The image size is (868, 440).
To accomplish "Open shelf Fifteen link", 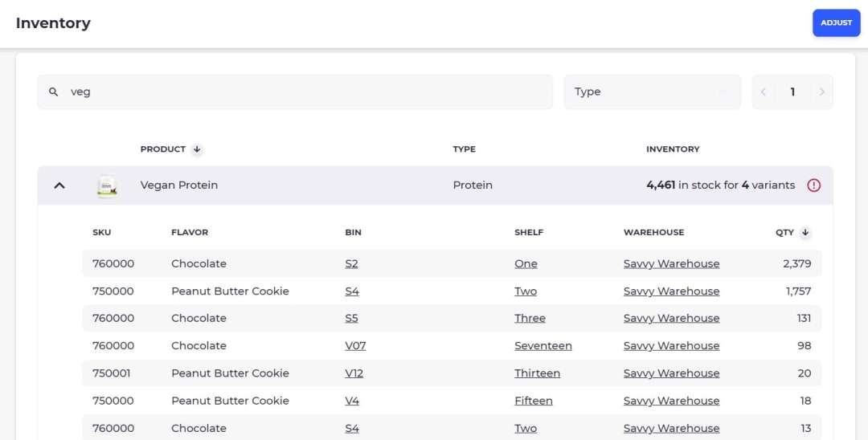I will tap(533, 401).
